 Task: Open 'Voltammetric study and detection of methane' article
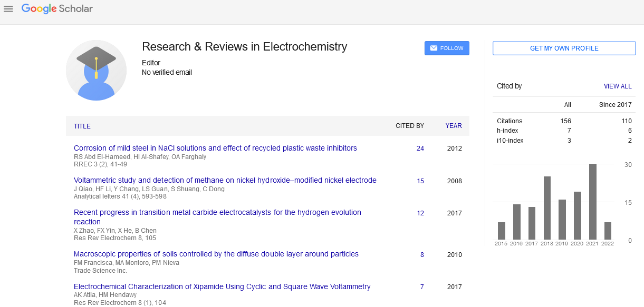[x=225, y=180]
